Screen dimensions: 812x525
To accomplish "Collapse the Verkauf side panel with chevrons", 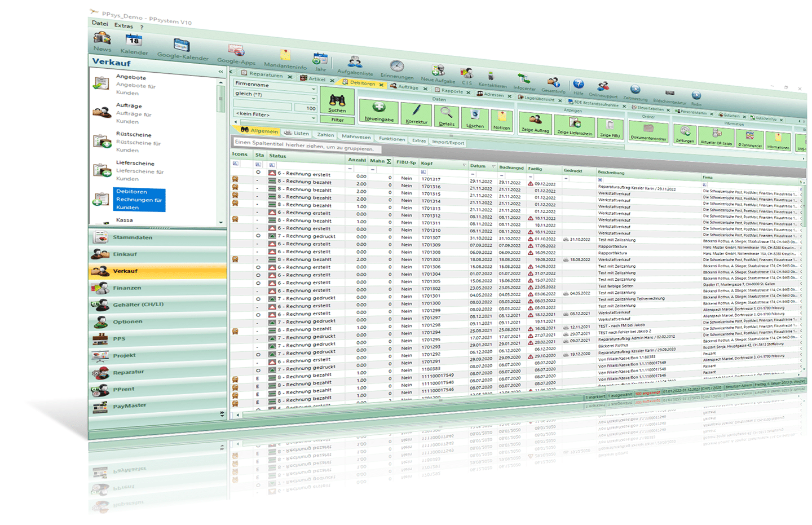I will tap(220, 72).
